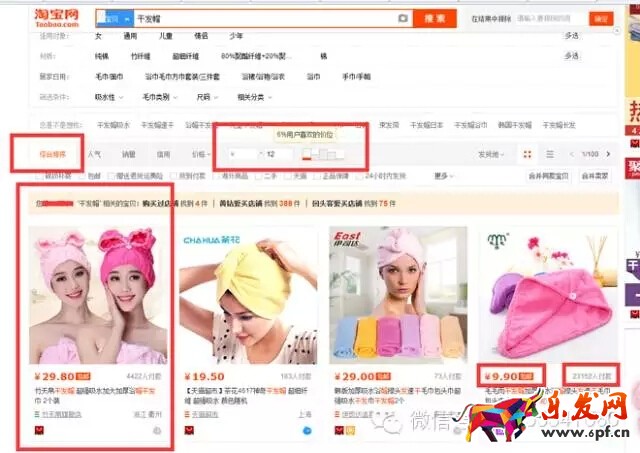This screenshot has width=640, height=453.
Task: Expand the 更多 options dropdown
Action: pos(442,176)
